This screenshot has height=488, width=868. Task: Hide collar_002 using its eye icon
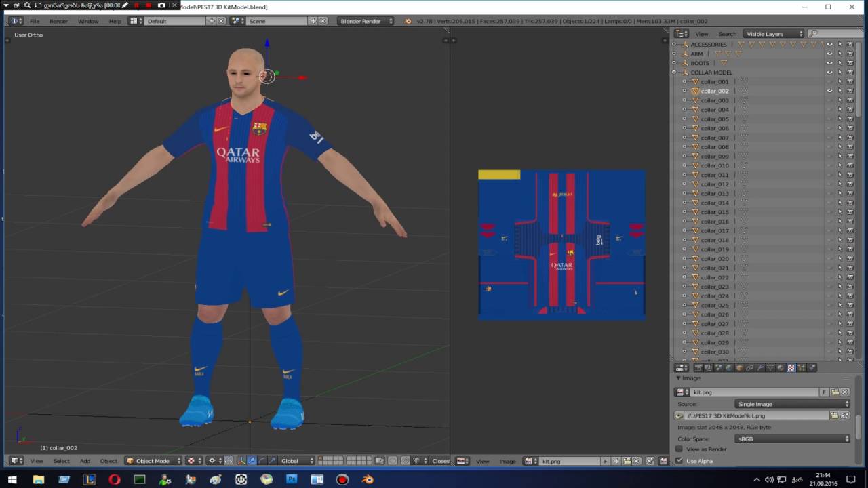(829, 91)
